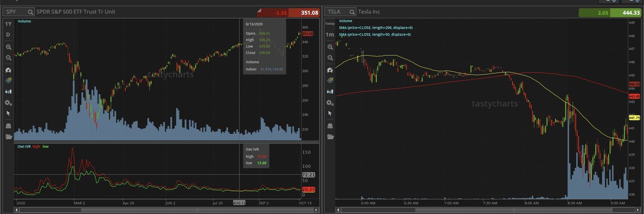Zoom in on the SPY chart
The image size is (644, 214).
tap(8, 47)
